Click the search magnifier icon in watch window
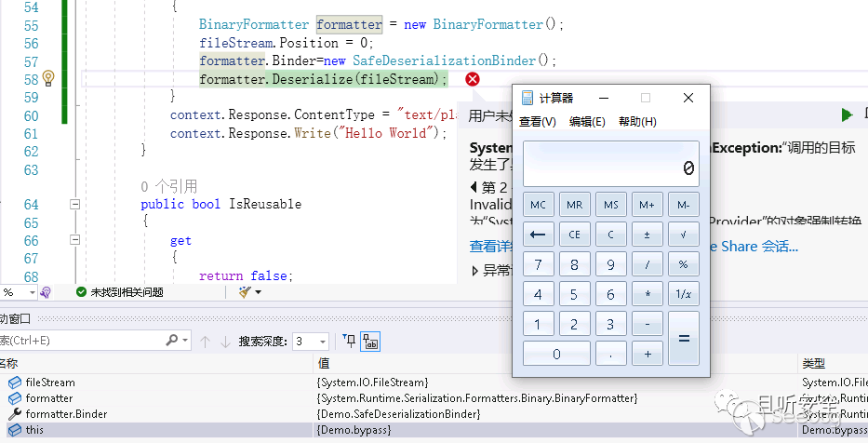Image resolution: width=868 pixels, height=443 pixels. 172,341
